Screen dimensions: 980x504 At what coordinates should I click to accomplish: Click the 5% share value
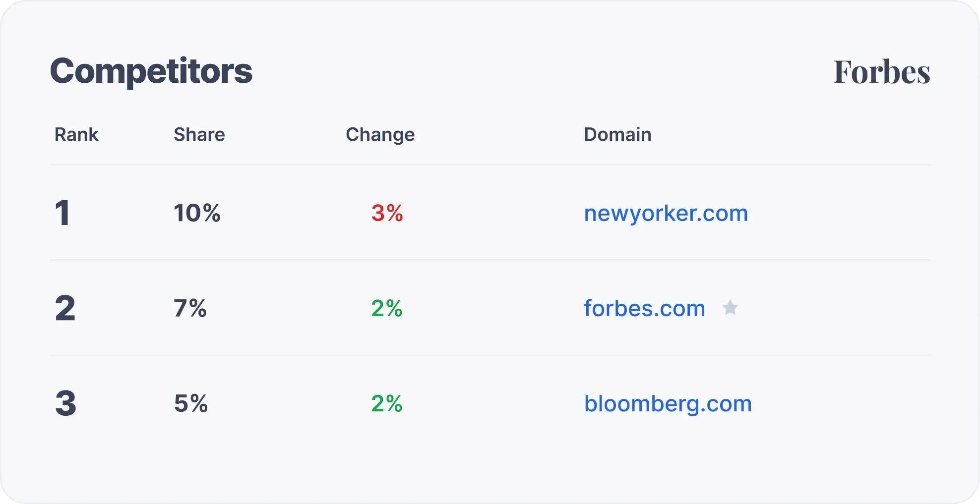tap(190, 403)
